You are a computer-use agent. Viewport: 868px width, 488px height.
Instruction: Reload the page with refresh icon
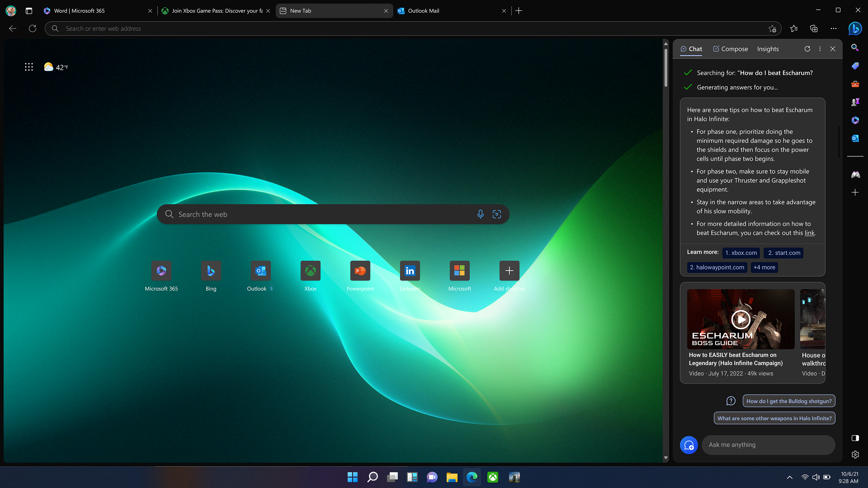(x=33, y=28)
